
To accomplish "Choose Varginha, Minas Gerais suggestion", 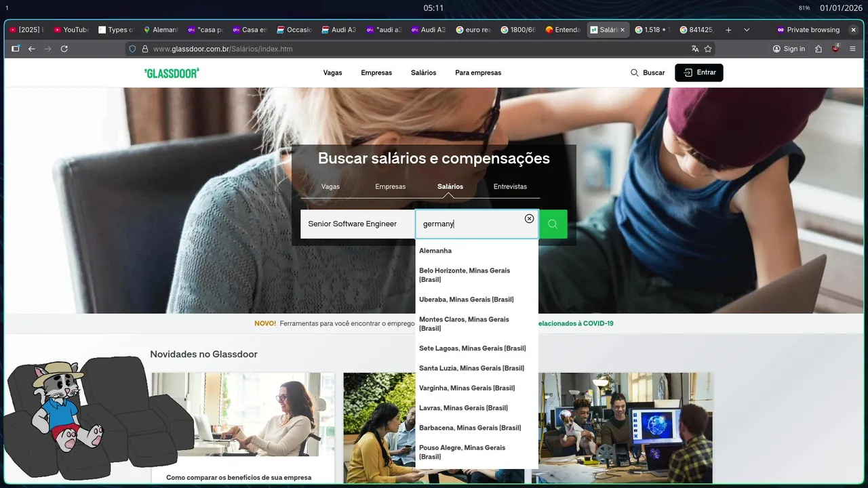I will (477, 388).
